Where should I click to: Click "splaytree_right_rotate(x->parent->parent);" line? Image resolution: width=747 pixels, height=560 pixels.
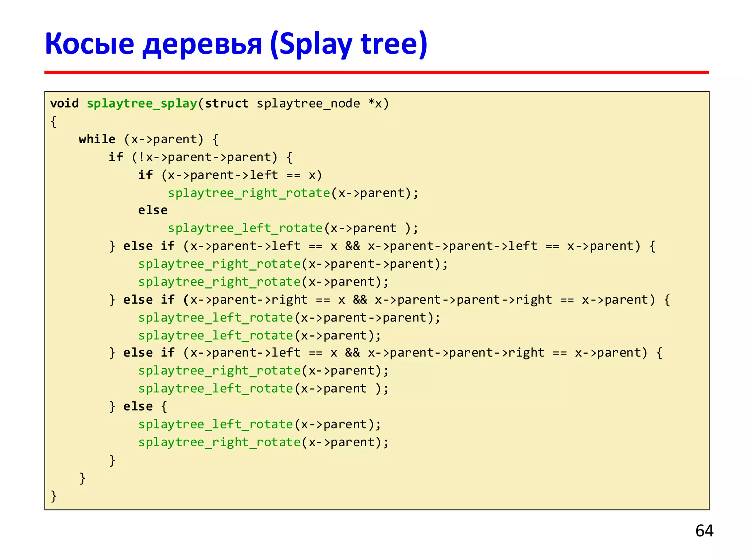pos(293,264)
